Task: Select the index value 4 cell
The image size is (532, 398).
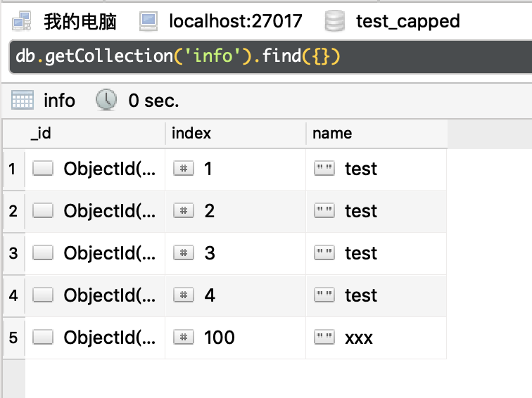Action: (236, 295)
